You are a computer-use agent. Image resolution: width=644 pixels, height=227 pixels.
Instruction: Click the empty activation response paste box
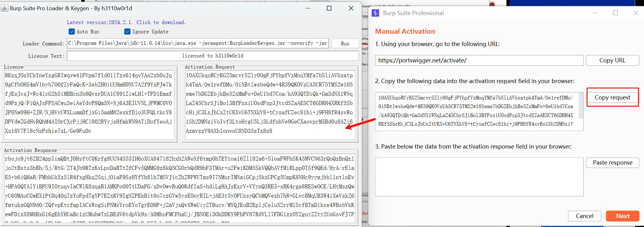point(479,177)
